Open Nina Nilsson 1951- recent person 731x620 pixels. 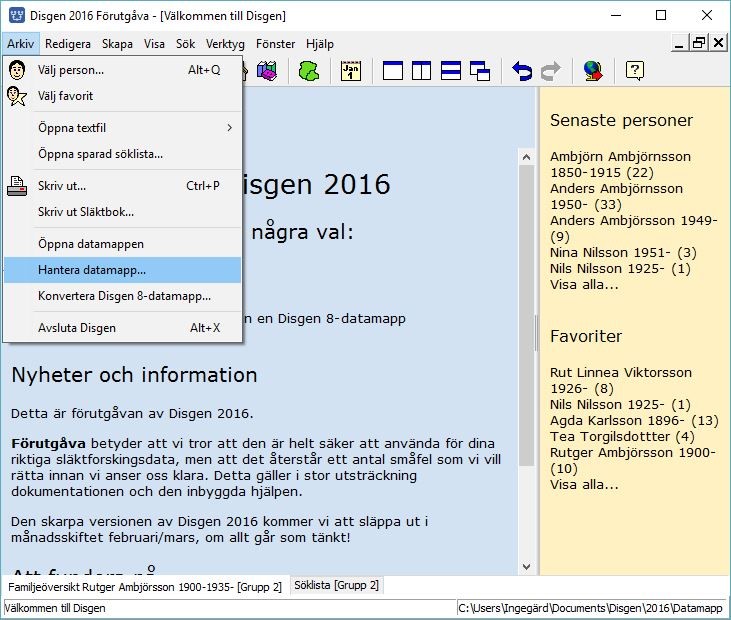(623, 253)
